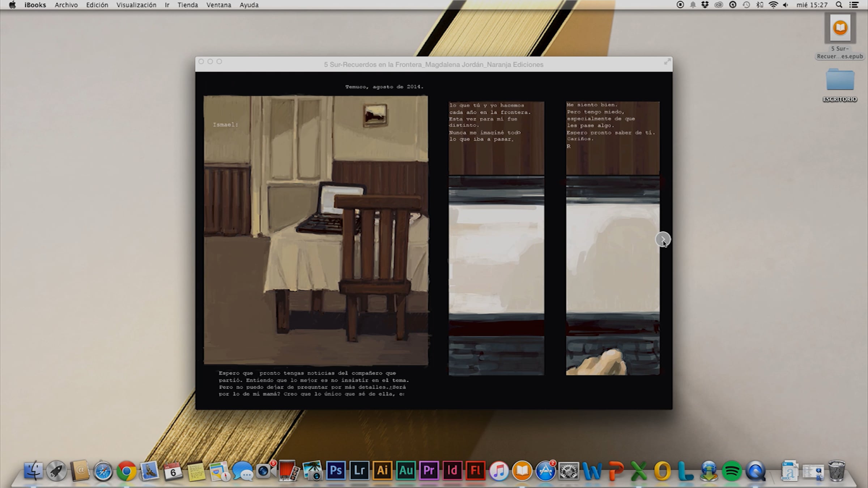Launch Photoshop from the dock
Screen dimensions: 868x488
(x=336, y=471)
